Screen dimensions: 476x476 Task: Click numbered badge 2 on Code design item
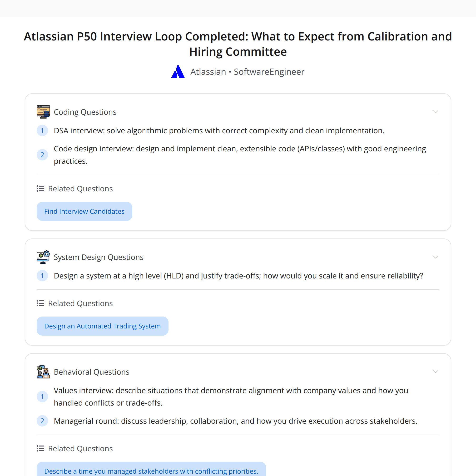click(42, 155)
